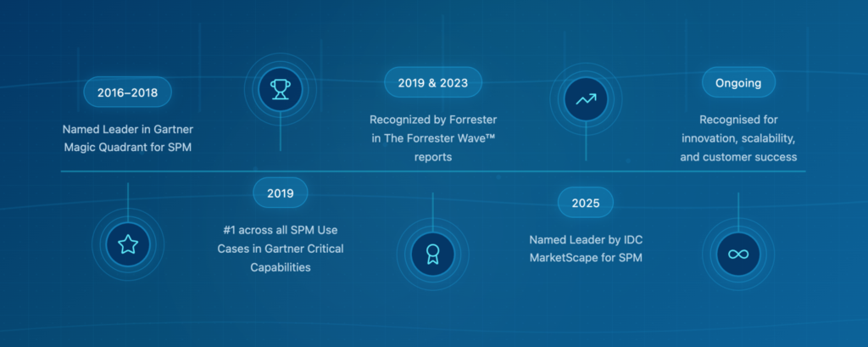Select the award ribbon medal icon
This screenshot has height=347, width=868.
[432, 254]
